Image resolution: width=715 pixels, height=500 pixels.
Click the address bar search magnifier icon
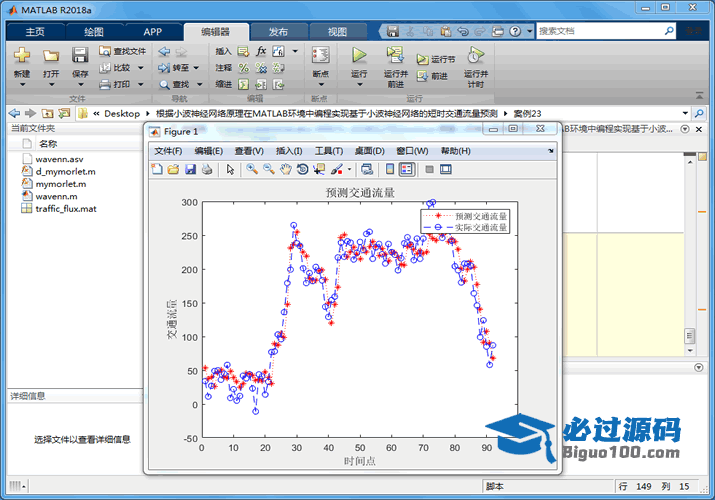click(x=699, y=113)
